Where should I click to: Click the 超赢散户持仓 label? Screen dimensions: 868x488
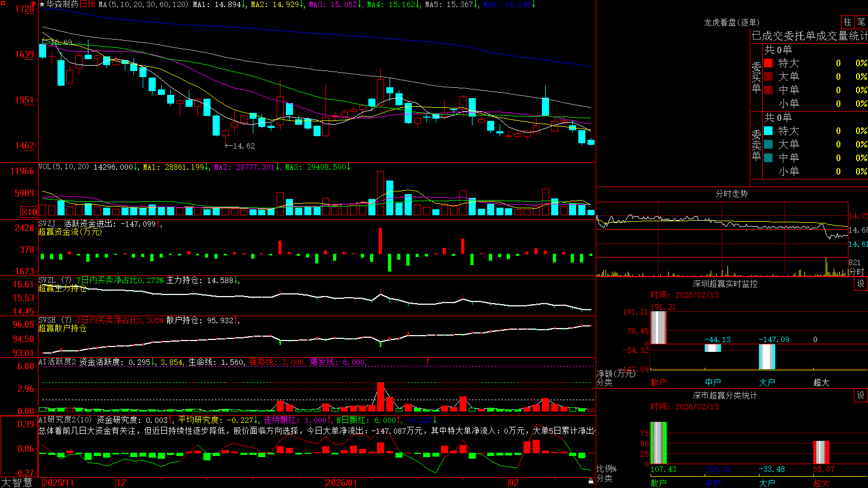(62, 329)
